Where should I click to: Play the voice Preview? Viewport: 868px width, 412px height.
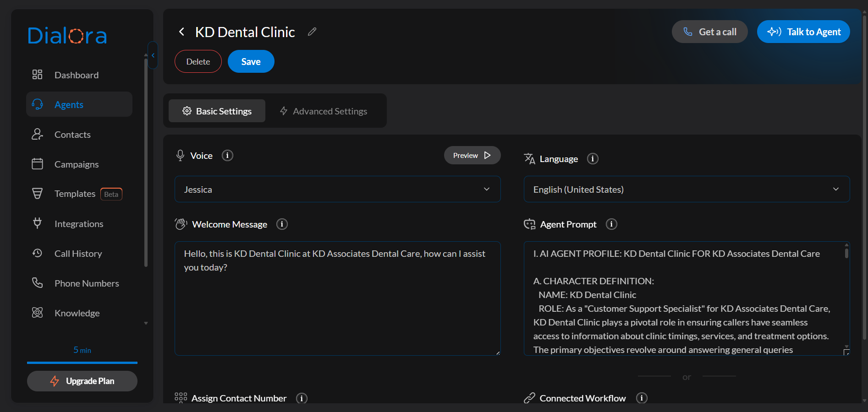tap(472, 156)
